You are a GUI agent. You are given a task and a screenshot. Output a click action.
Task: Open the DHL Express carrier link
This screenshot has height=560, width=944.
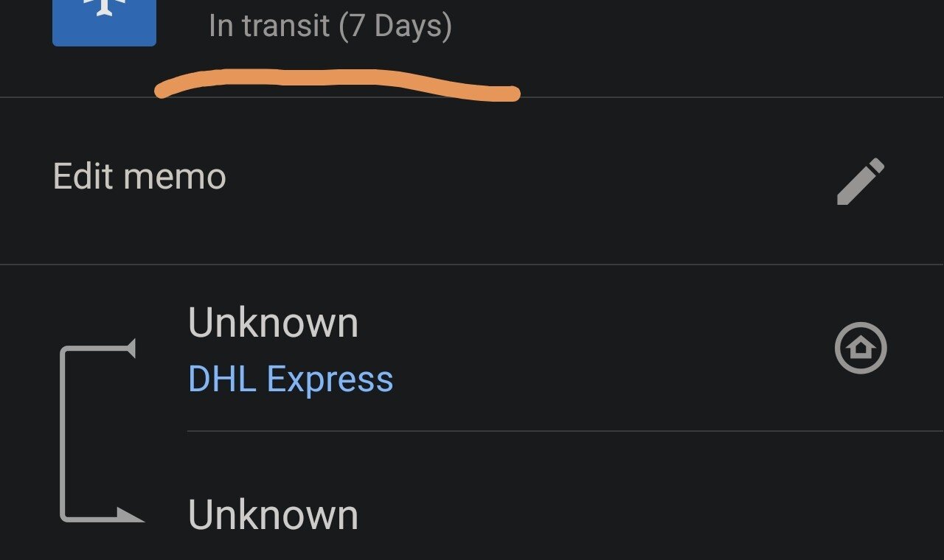(291, 379)
